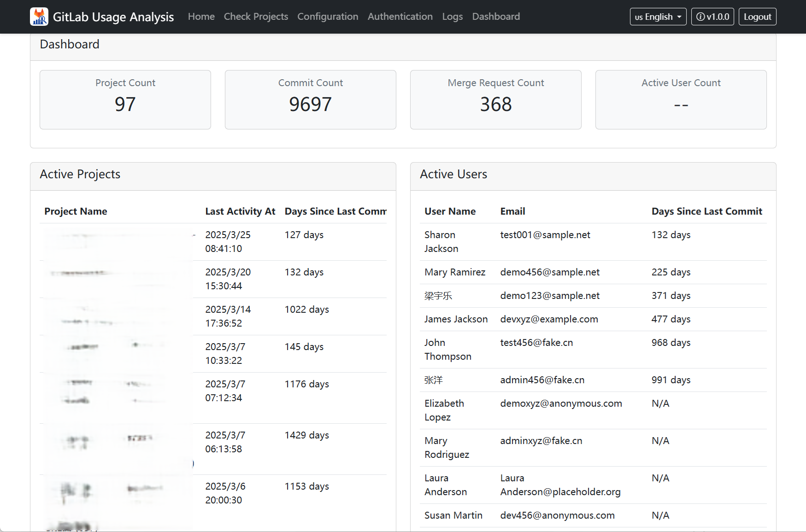The image size is (806, 532).
Task: Open the Configuration page
Action: [x=328, y=17]
